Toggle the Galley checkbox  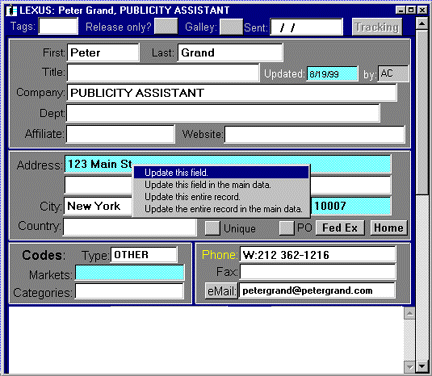point(231,27)
